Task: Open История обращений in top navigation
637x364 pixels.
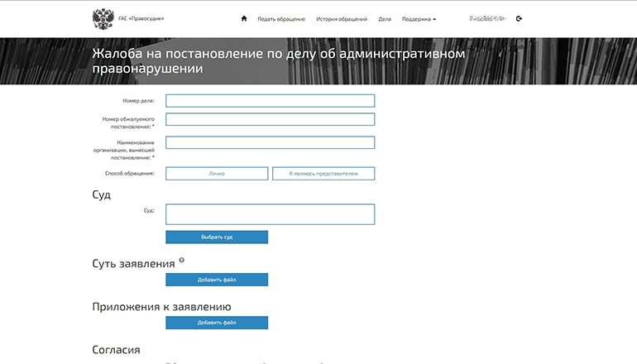Action: click(x=342, y=18)
